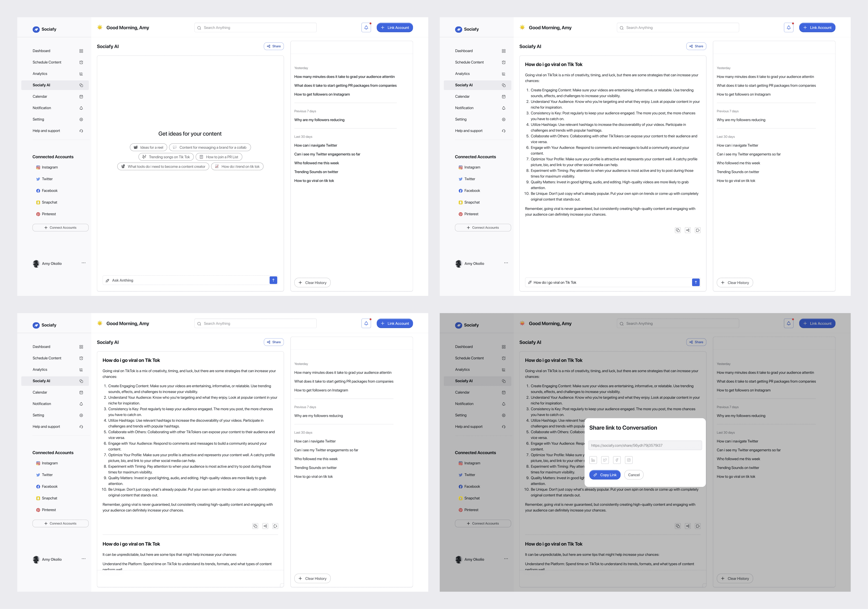Select 'Trending songs on Tik Tok' chip
The width and height of the screenshot is (868, 609).
click(166, 157)
